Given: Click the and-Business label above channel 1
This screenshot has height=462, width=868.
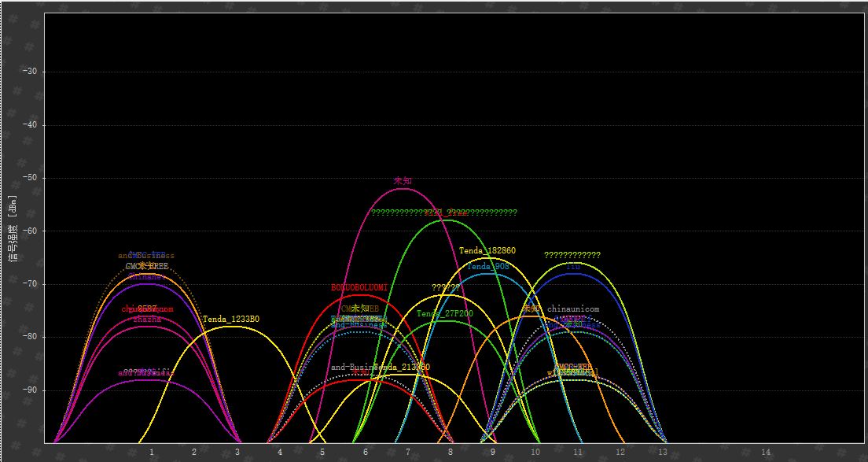Looking at the screenshot, I should (x=146, y=255).
